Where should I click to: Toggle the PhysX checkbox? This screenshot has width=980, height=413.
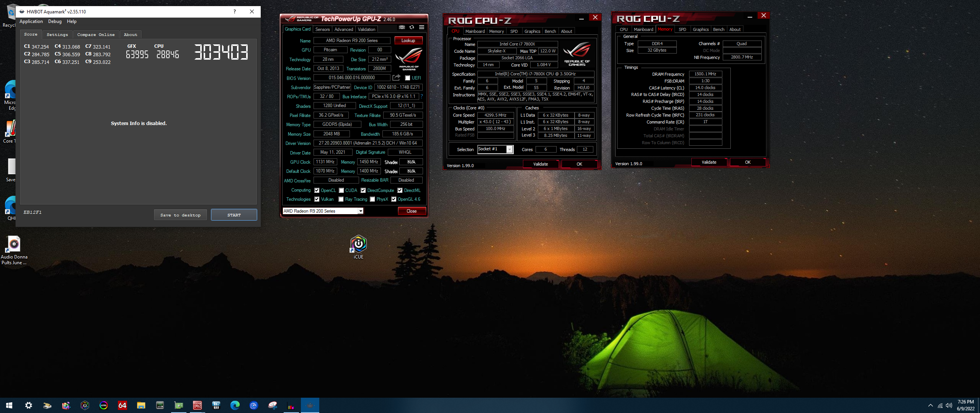tap(372, 199)
